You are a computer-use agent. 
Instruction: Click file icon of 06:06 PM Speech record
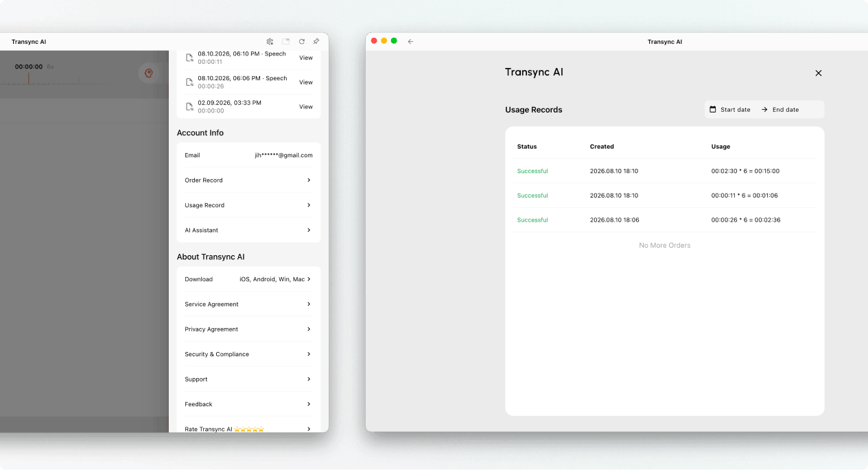point(189,82)
